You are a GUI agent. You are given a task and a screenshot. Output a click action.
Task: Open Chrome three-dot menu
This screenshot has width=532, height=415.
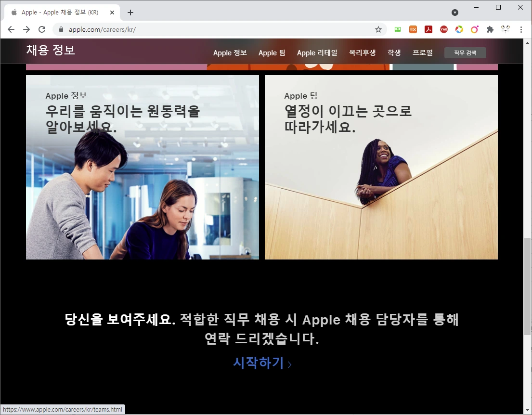tap(521, 29)
